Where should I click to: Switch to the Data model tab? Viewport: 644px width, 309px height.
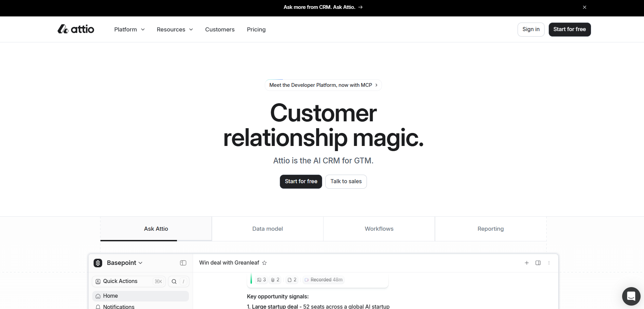coord(268,229)
